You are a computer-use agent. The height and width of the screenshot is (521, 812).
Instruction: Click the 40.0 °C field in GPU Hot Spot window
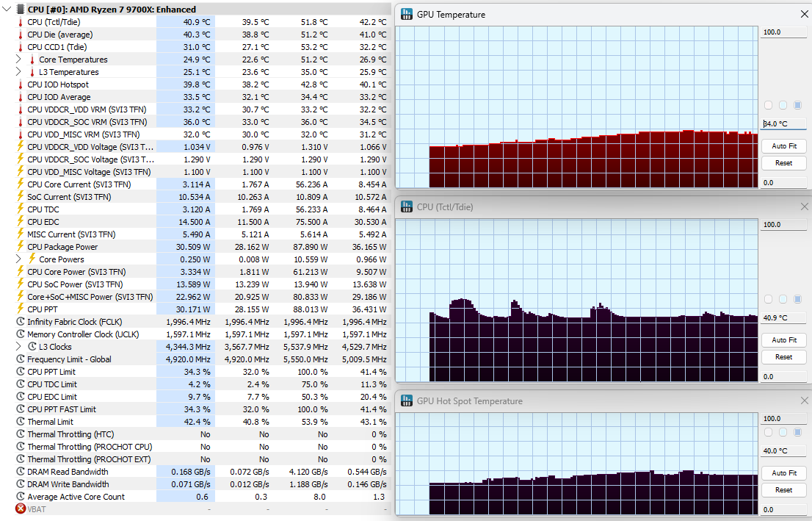[x=783, y=450]
